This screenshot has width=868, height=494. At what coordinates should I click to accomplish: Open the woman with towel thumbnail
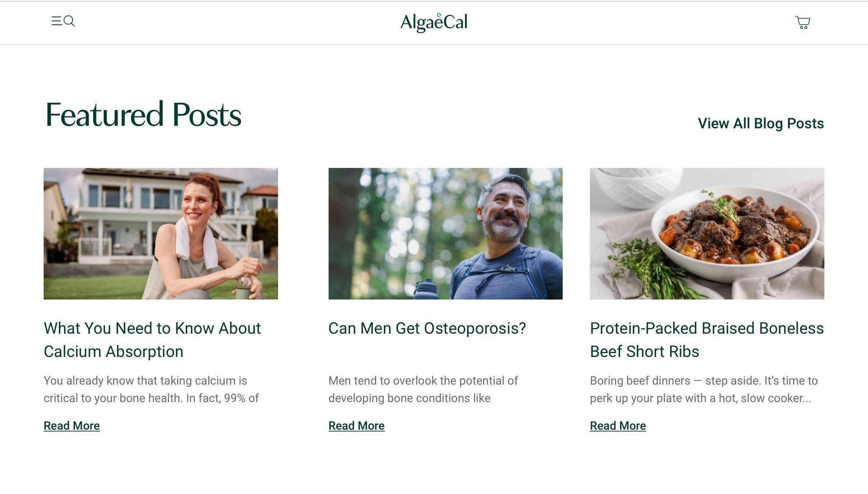161,234
